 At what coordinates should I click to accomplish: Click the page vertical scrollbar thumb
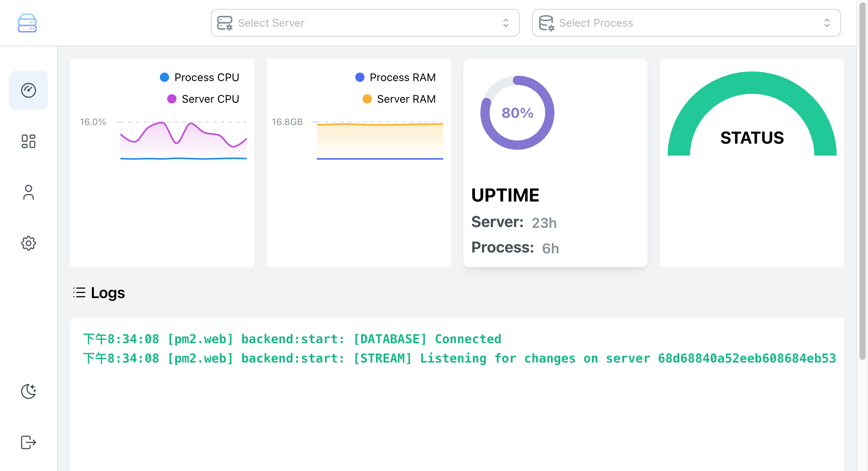[863, 181]
